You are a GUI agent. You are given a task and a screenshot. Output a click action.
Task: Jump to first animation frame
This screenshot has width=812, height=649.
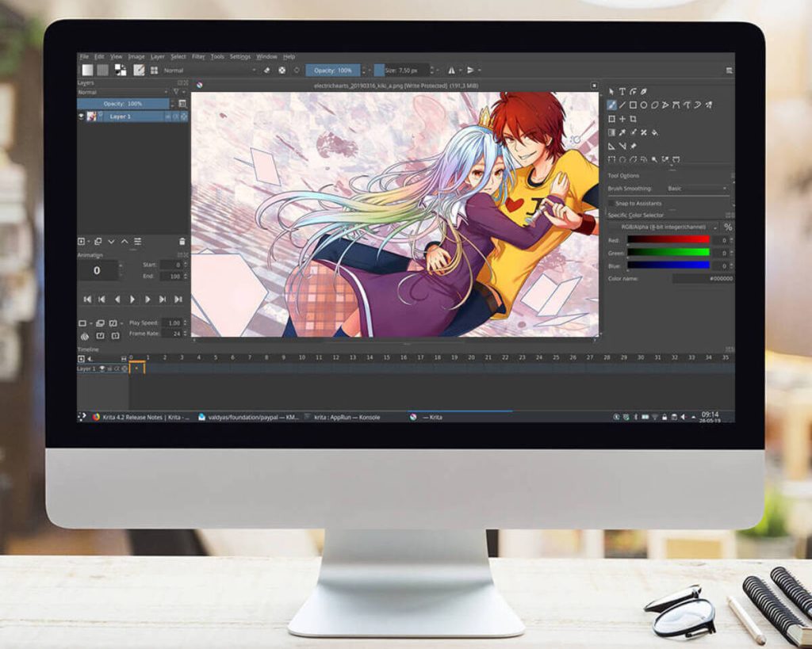click(87, 299)
